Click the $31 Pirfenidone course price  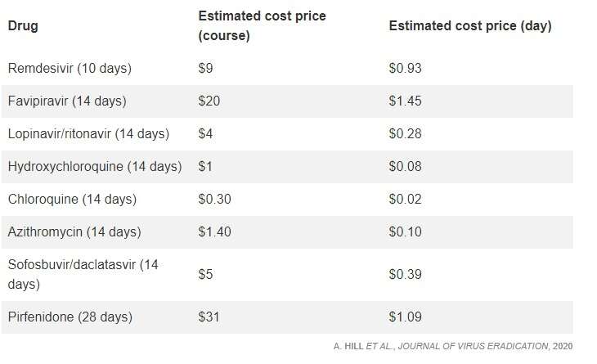[x=209, y=317]
